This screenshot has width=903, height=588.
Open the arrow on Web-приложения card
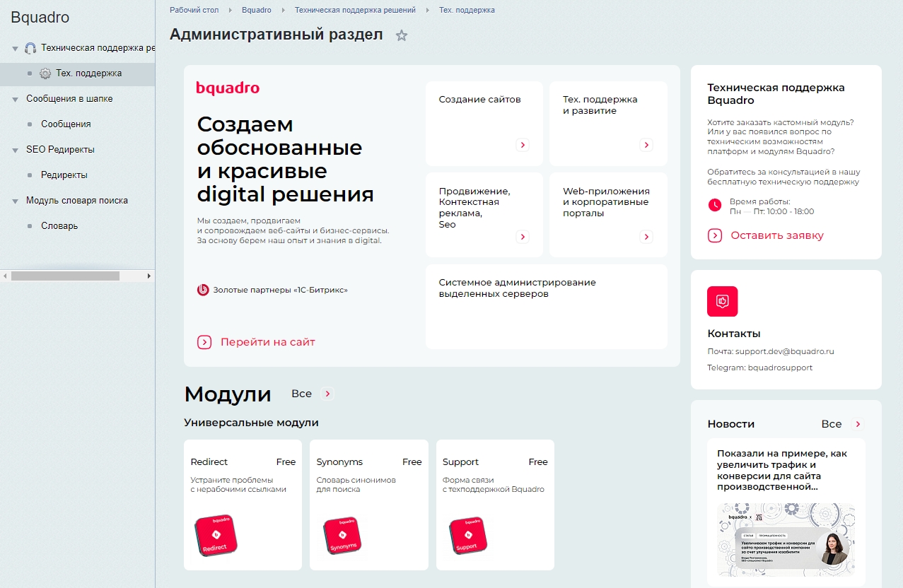tap(646, 237)
